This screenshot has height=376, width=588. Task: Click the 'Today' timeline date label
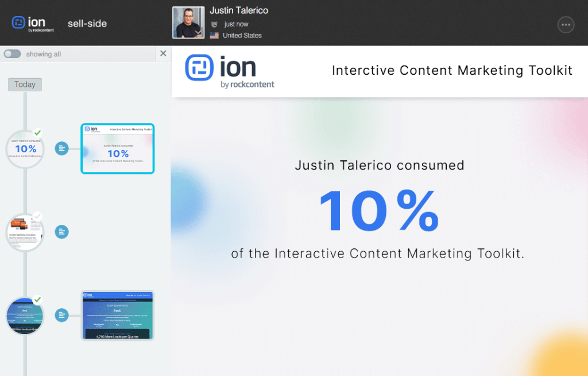point(25,85)
